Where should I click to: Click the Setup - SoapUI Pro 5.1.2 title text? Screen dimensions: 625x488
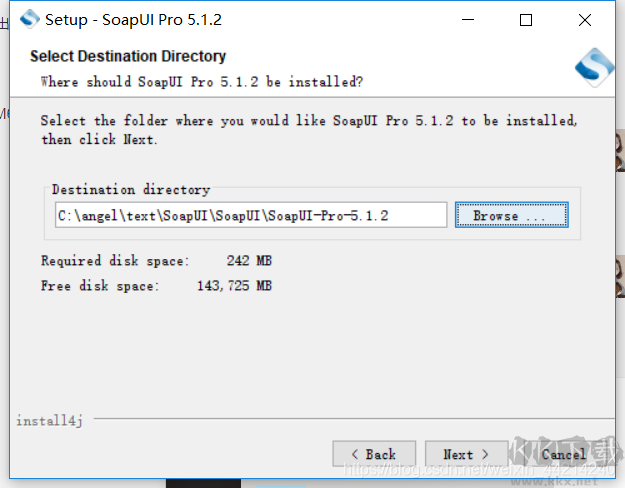coord(133,20)
